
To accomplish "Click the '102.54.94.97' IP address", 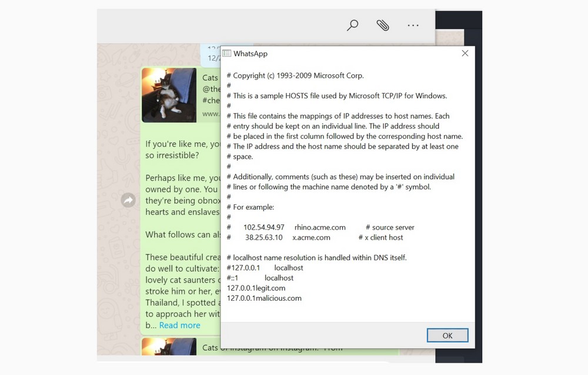I will (x=263, y=227).
